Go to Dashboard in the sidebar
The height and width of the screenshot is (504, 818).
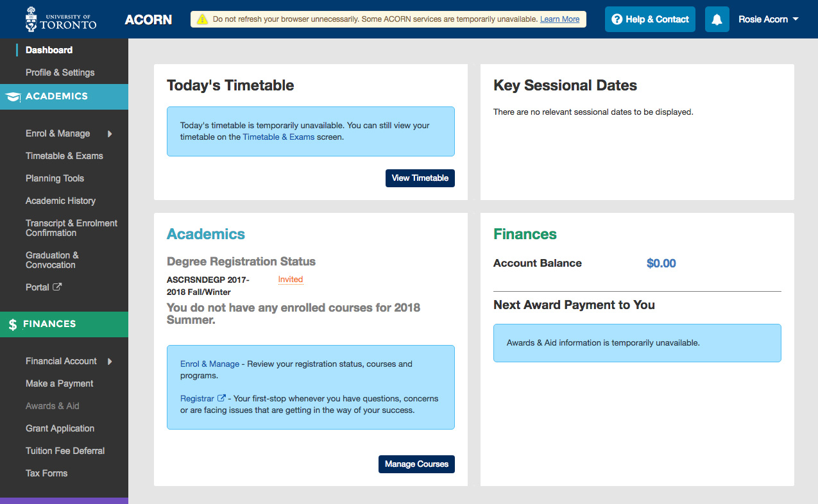(x=49, y=50)
